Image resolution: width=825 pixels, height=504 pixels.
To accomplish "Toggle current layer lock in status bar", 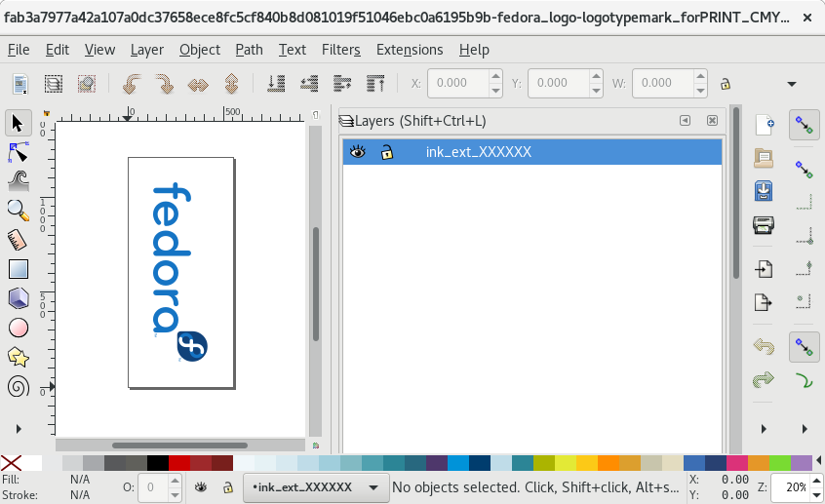I will tap(228, 487).
